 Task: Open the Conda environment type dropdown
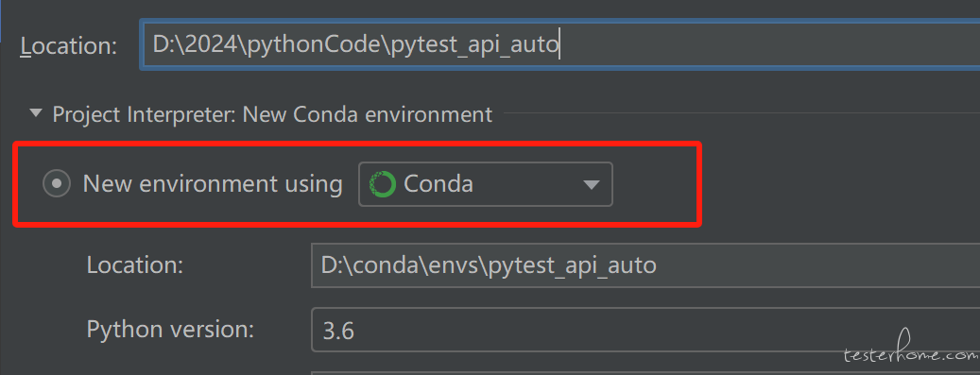(x=486, y=184)
